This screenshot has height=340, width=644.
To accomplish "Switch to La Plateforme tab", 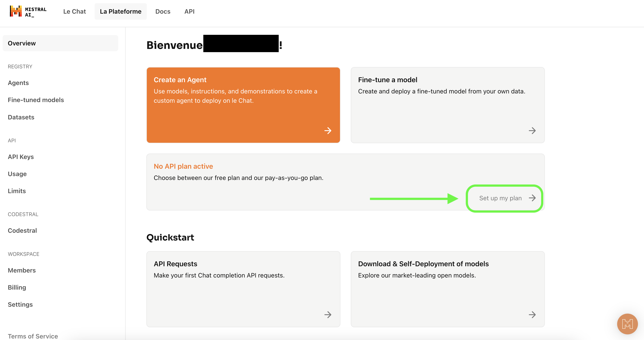I will click(120, 11).
